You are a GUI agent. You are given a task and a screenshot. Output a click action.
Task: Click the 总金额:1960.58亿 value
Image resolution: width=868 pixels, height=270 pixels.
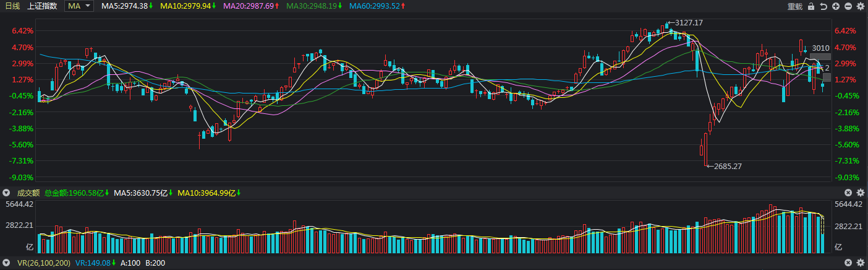point(74,193)
